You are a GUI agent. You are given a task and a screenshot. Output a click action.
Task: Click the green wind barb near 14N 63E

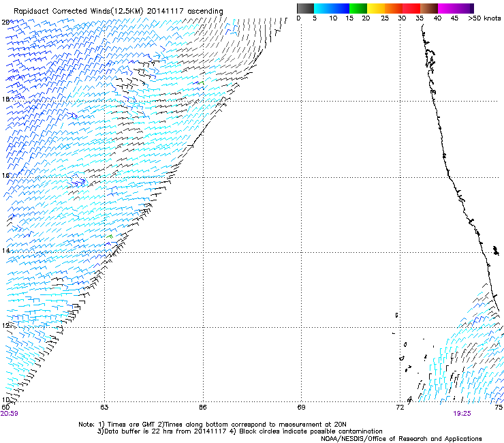(x=110, y=236)
